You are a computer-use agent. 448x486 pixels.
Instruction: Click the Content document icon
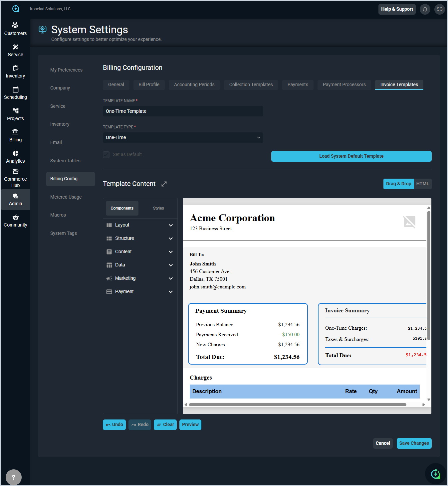tap(109, 252)
